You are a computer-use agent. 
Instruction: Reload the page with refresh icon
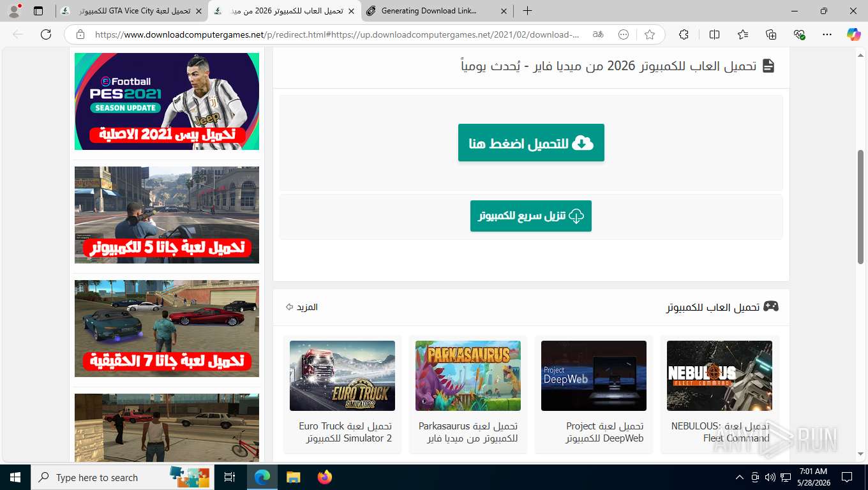coord(46,34)
